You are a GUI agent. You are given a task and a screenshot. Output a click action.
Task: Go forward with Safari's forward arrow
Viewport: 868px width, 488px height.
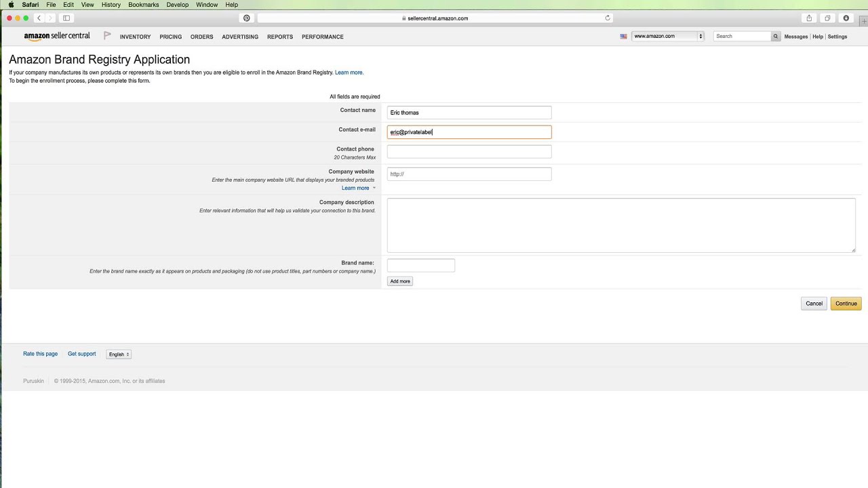(x=50, y=18)
